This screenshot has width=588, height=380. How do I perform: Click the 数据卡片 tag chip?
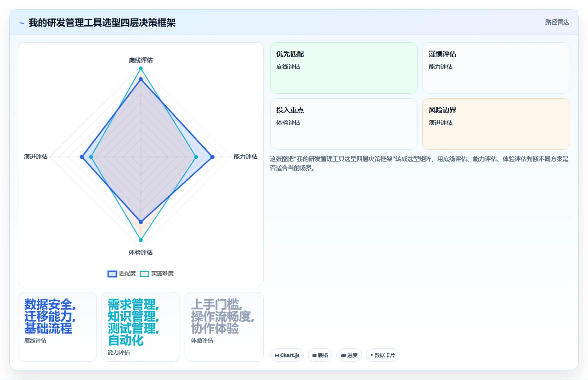click(x=383, y=355)
